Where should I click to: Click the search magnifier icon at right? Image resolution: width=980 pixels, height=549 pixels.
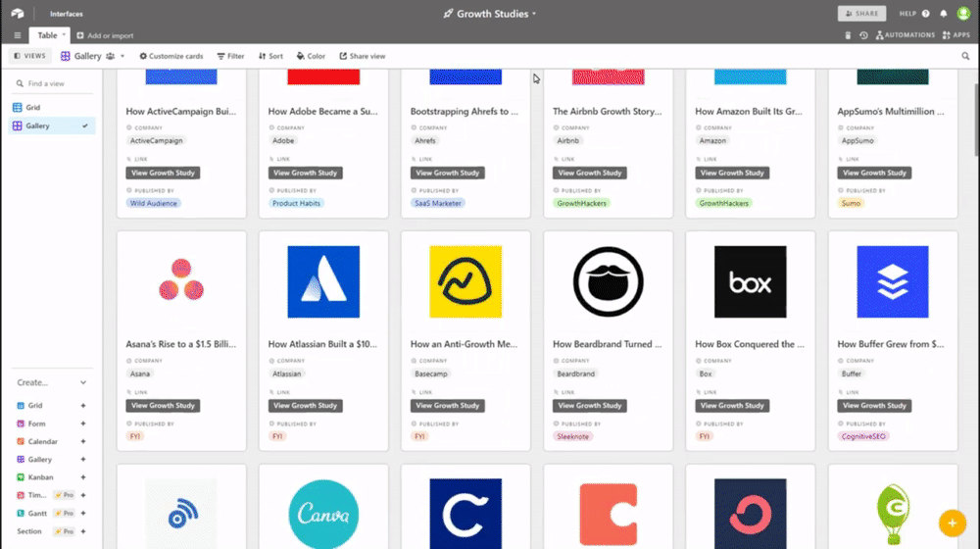[965, 56]
